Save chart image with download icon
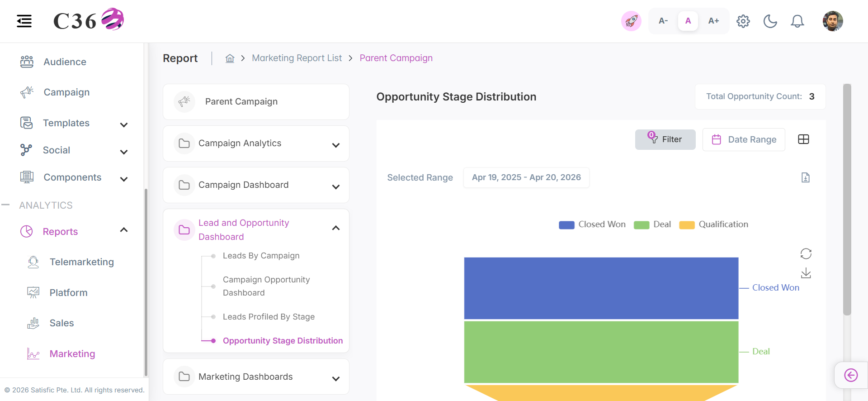868x401 pixels. (x=806, y=273)
